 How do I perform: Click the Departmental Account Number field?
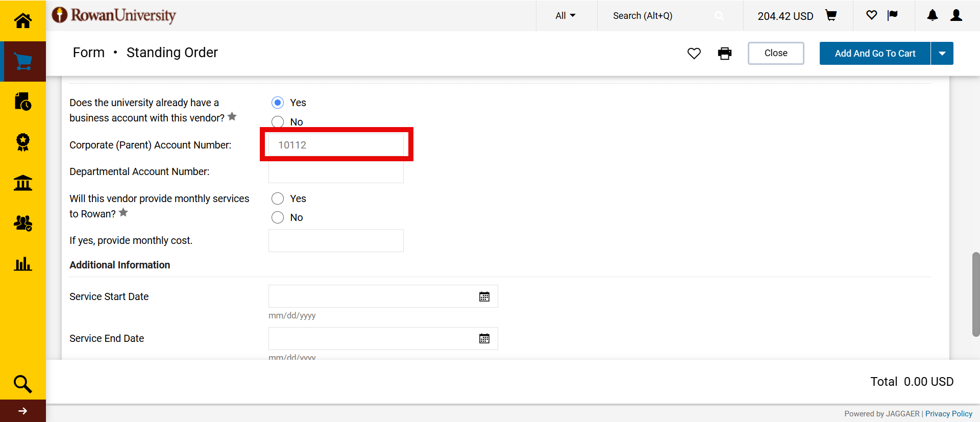point(336,172)
